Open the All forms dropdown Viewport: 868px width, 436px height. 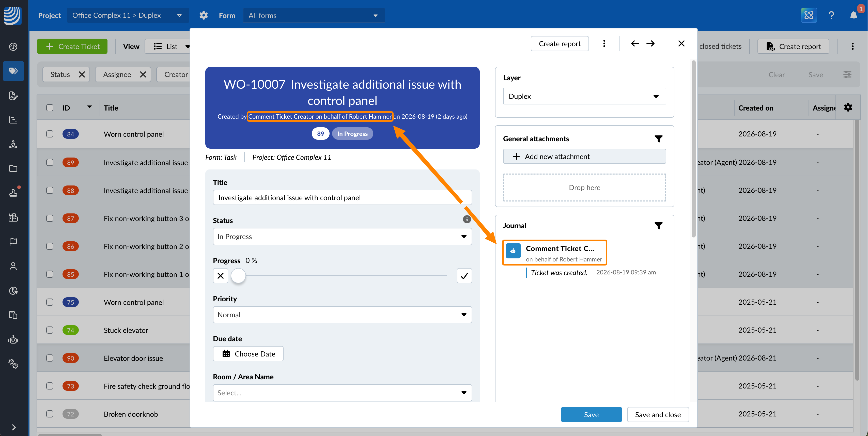(x=314, y=15)
